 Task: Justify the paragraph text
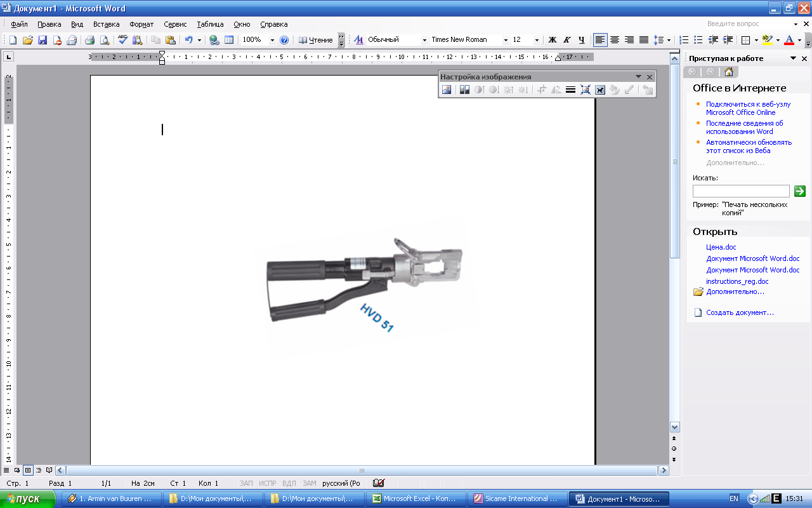click(x=644, y=40)
